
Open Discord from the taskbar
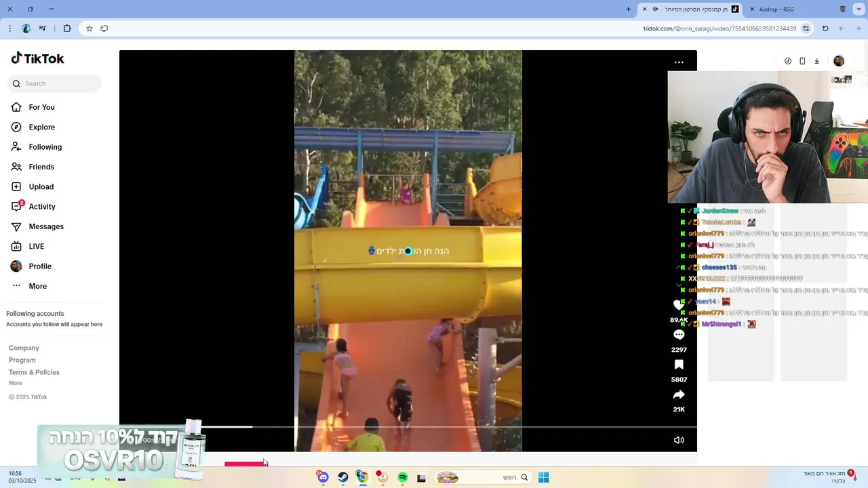click(x=323, y=478)
